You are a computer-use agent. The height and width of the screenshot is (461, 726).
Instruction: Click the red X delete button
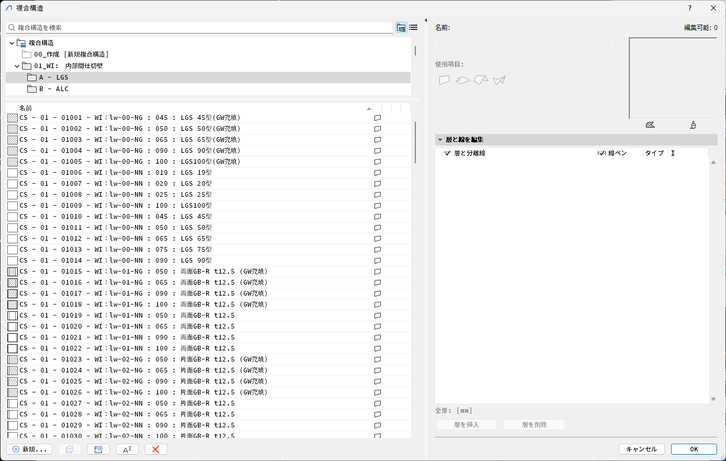coord(156,449)
